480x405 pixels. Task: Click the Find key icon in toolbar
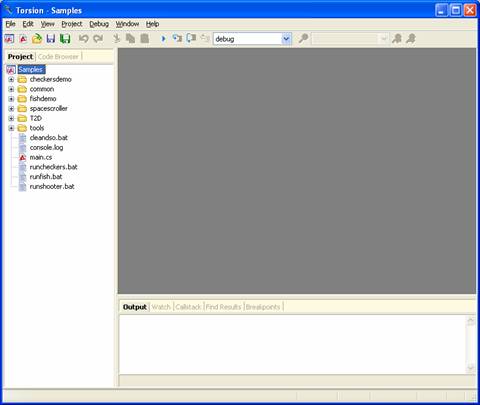[303, 39]
